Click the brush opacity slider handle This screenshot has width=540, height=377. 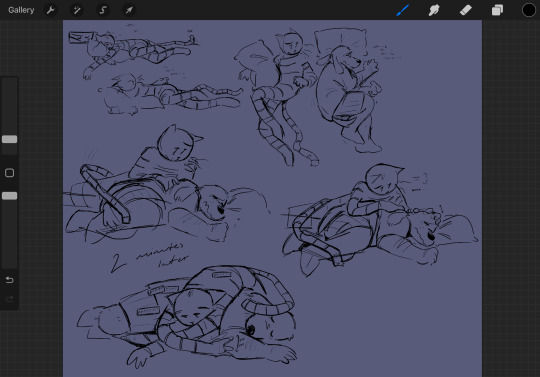(x=9, y=196)
